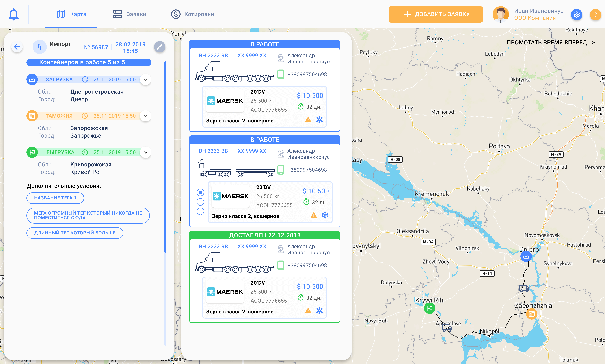This screenshot has width=605, height=364.
Task: Click trailer plate XX 9999 XX in delivered card
Action: (x=252, y=246)
